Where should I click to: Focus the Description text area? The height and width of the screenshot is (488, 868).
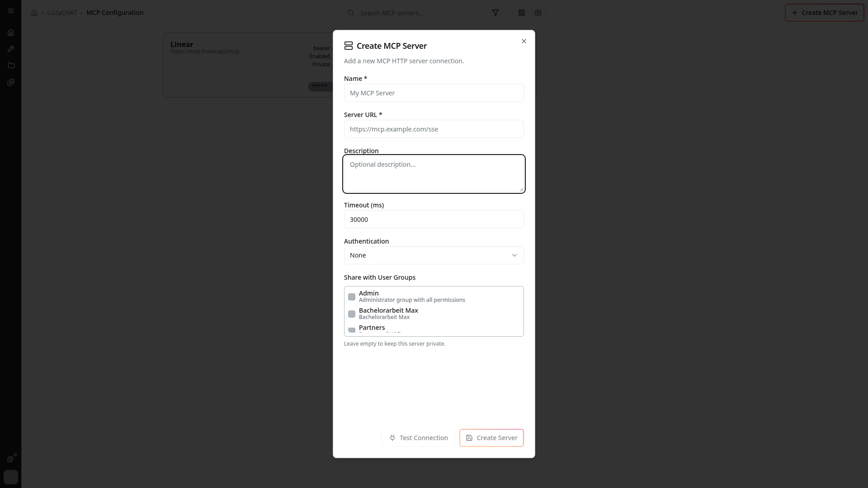(x=434, y=174)
